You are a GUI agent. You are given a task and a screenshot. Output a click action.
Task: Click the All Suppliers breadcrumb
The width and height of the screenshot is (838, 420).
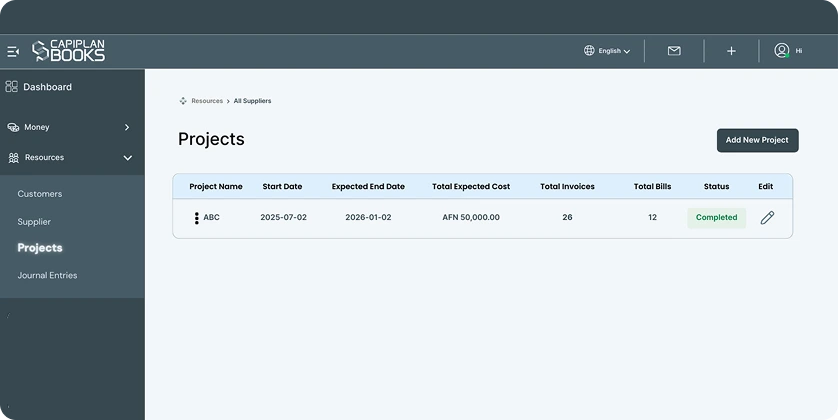(x=252, y=100)
